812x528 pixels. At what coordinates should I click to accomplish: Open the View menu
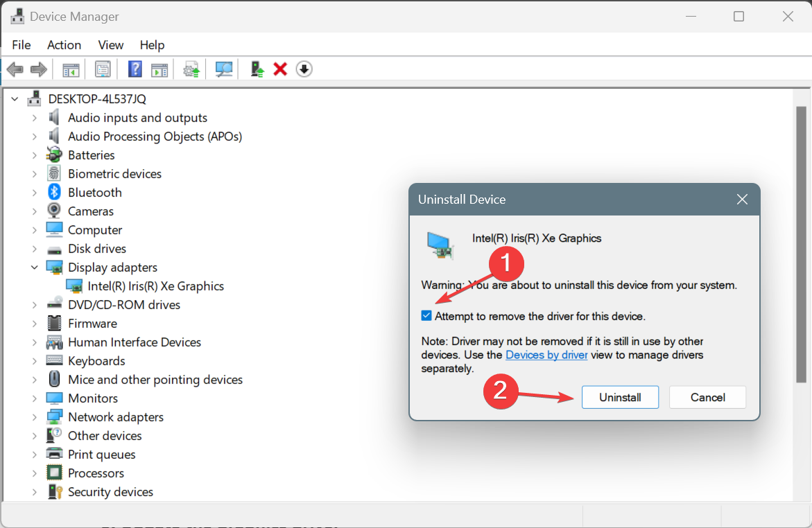(x=111, y=45)
